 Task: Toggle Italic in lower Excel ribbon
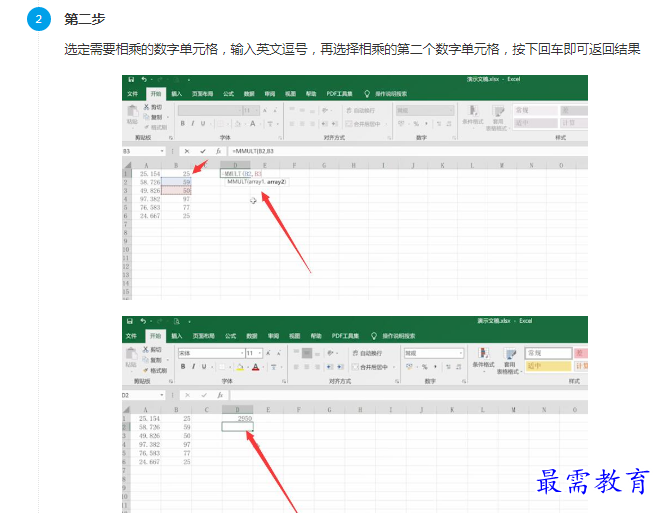(193, 366)
